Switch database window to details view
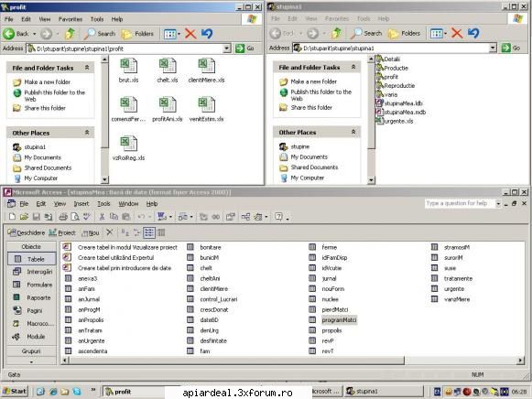 pyautogui.click(x=161, y=232)
